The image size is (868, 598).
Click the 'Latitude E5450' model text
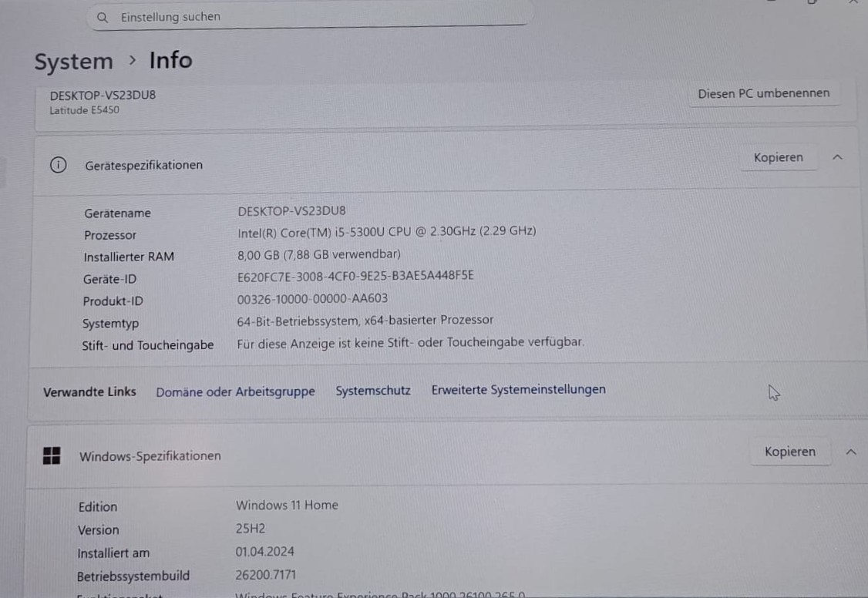coord(84,110)
